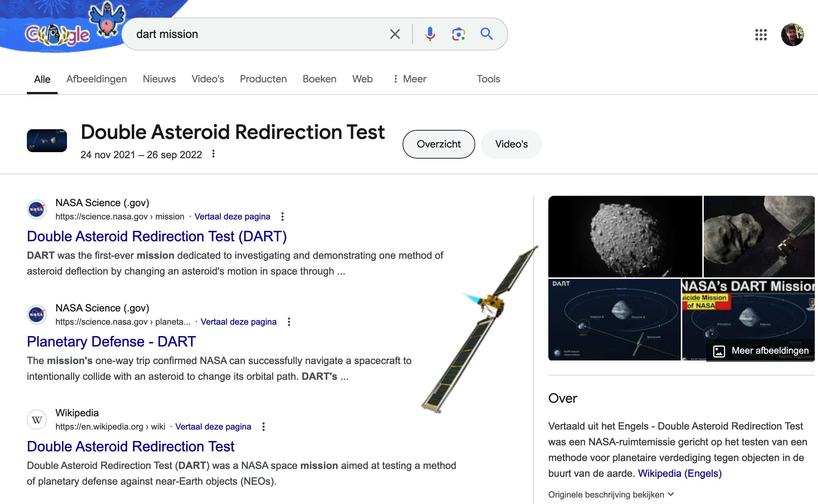818x504 pixels.
Task: Click the blue magnifying glass search icon
Action: [486, 34]
